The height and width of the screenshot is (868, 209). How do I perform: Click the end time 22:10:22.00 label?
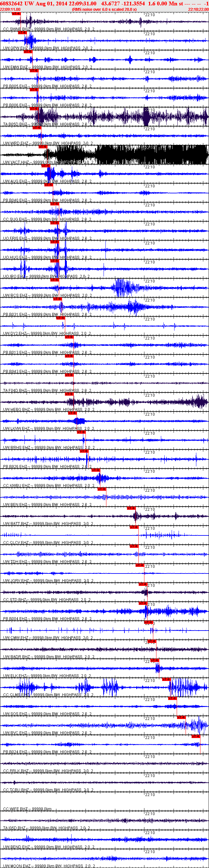pos(199,10)
